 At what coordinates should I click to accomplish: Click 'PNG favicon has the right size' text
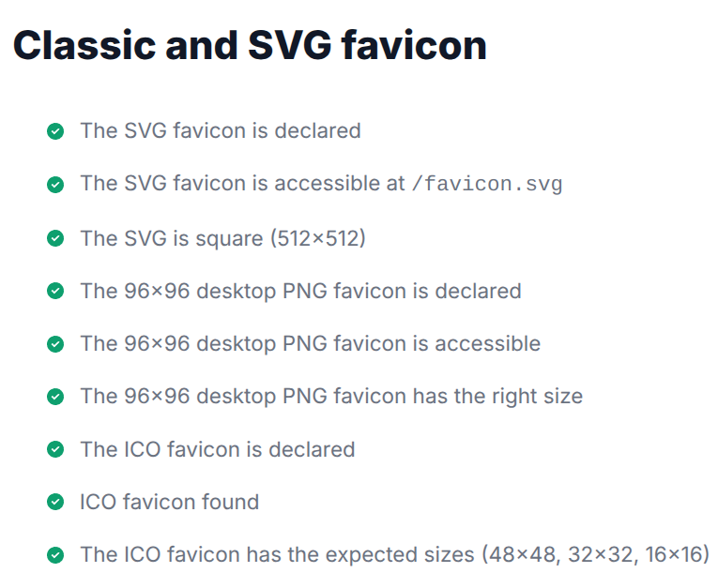tap(433, 397)
